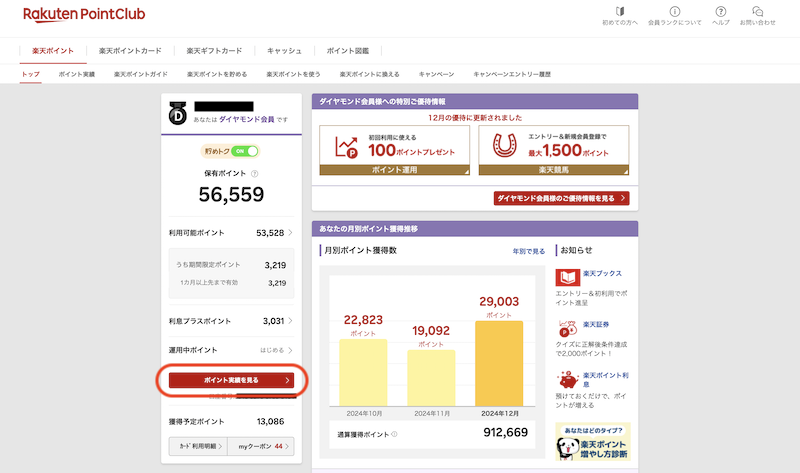Click the Rakuten PointClub logo

84,14
